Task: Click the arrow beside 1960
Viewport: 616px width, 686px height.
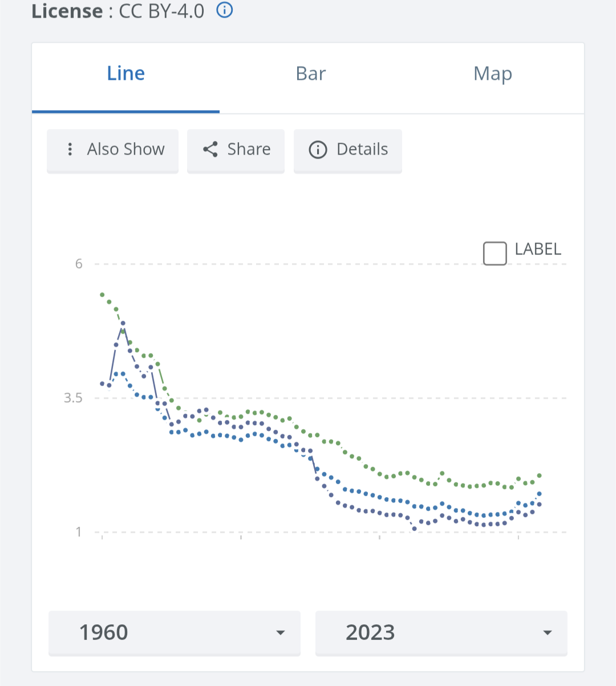Action: point(280,632)
